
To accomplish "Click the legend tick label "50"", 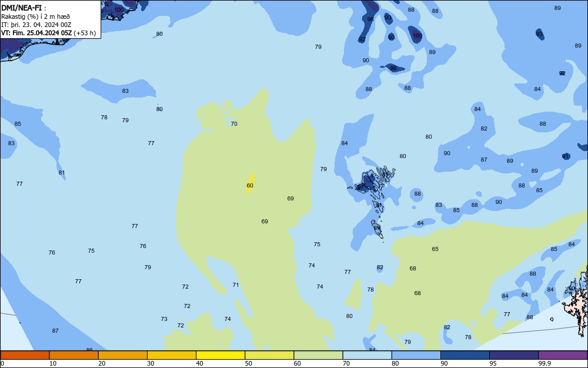I will click(248, 363).
